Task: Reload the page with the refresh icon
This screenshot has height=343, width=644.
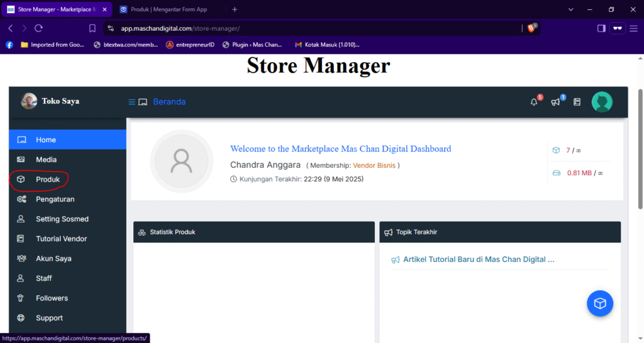Action: (38, 28)
